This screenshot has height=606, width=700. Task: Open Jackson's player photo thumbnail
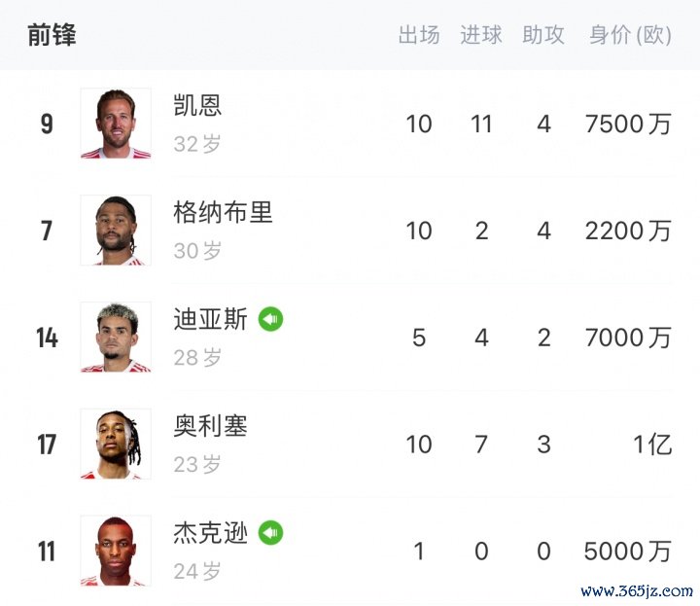[116, 551]
